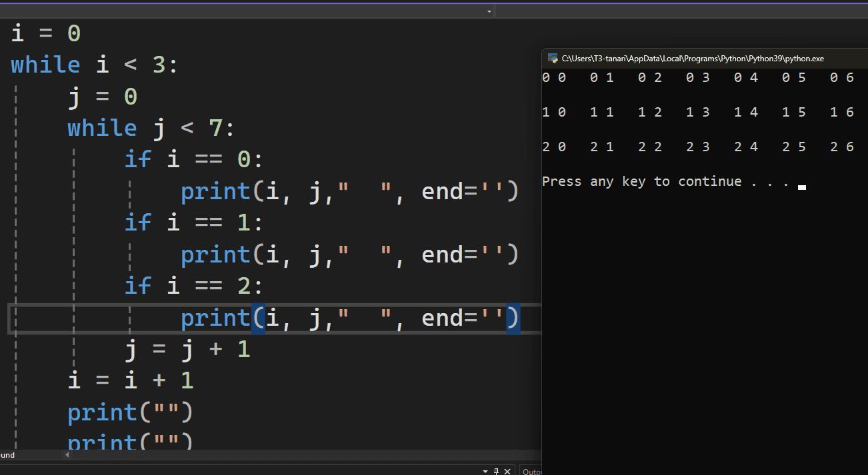This screenshot has width=868, height=475.
Task: Click the Python console window icon
Action: pyautogui.click(x=552, y=59)
